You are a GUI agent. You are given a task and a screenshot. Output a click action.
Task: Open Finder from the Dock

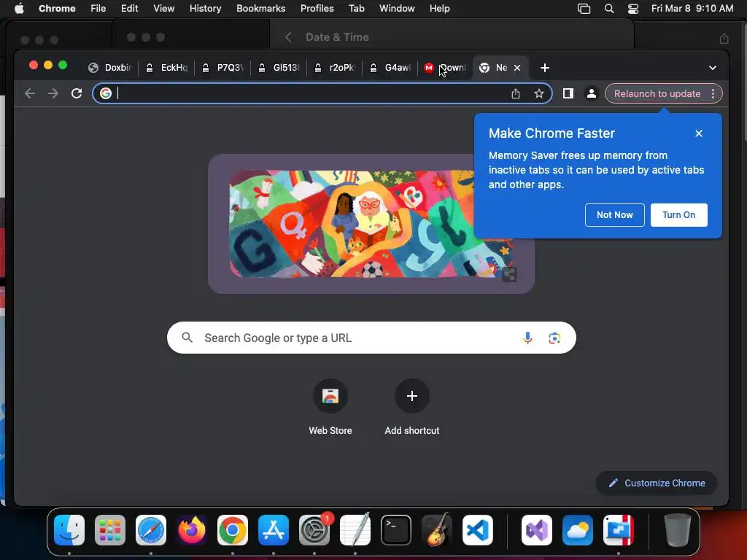[x=69, y=530]
